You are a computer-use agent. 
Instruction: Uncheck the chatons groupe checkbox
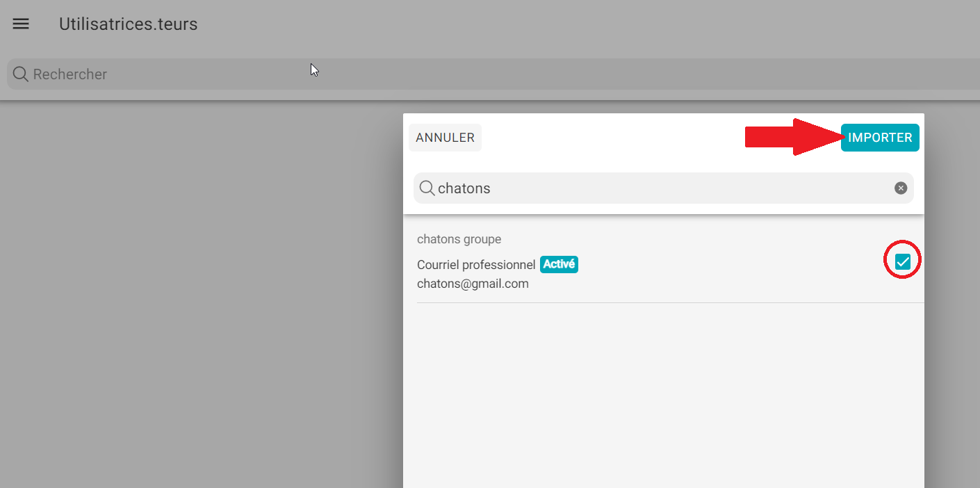pos(902,262)
